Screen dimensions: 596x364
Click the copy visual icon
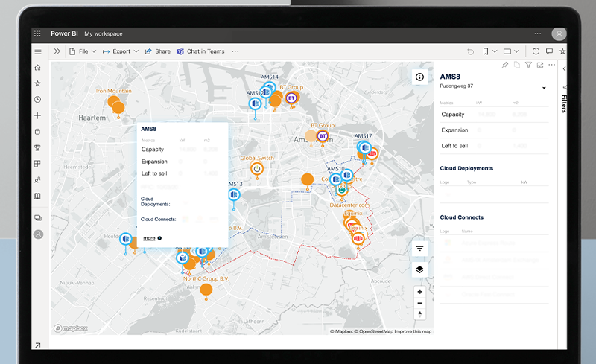(x=516, y=65)
